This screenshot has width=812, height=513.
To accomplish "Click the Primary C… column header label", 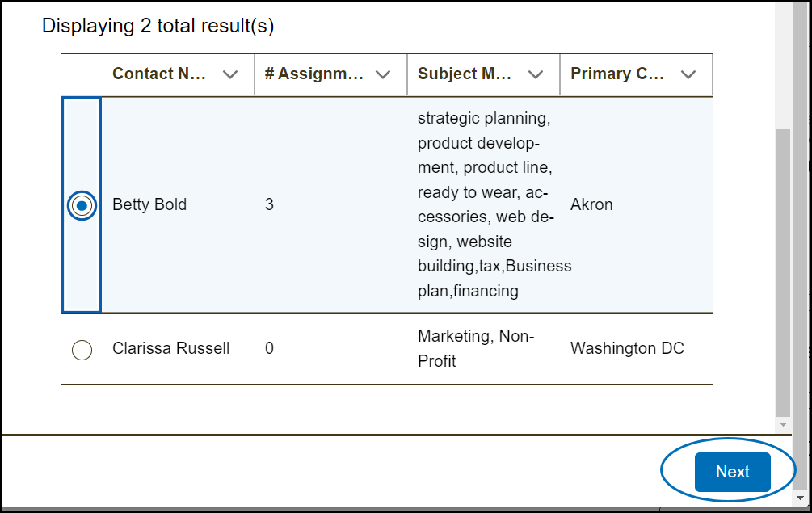I will pyautogui.click(x=617, y=74).
